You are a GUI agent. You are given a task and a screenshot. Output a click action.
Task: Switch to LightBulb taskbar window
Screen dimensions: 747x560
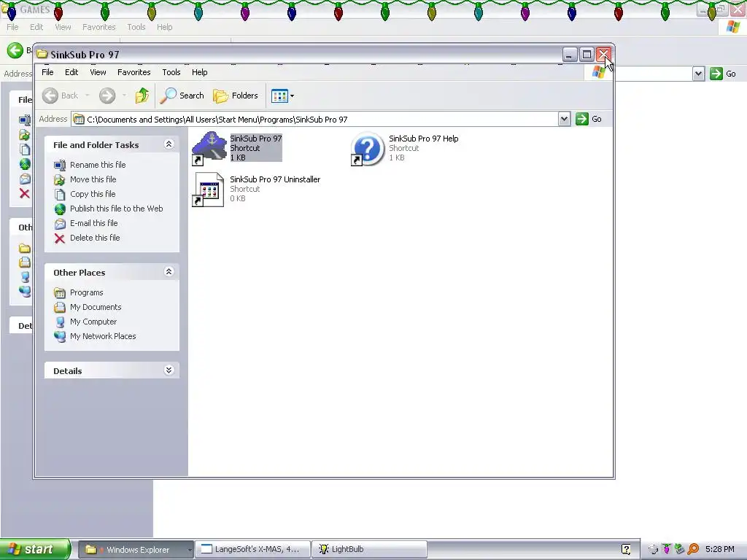pos(369,550)
